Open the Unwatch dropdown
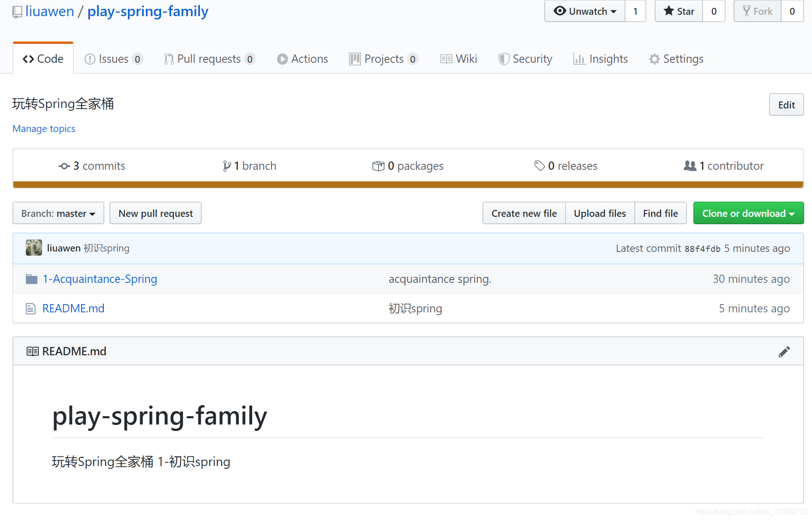The width and height of the screenshot is (812, 520). (585, 11)
